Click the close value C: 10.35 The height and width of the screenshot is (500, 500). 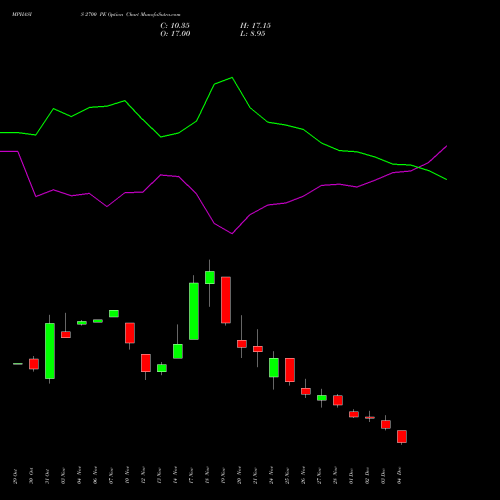point(175,26)
